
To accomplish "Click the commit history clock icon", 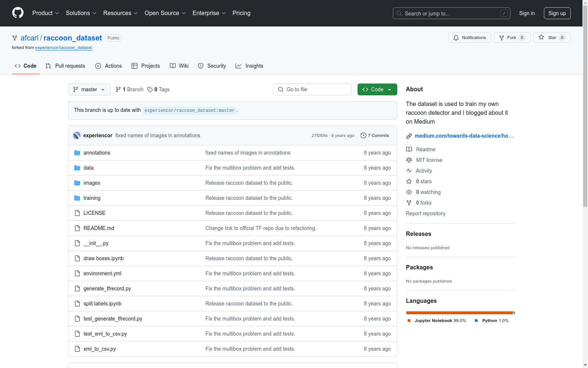I will click(363, 135).
